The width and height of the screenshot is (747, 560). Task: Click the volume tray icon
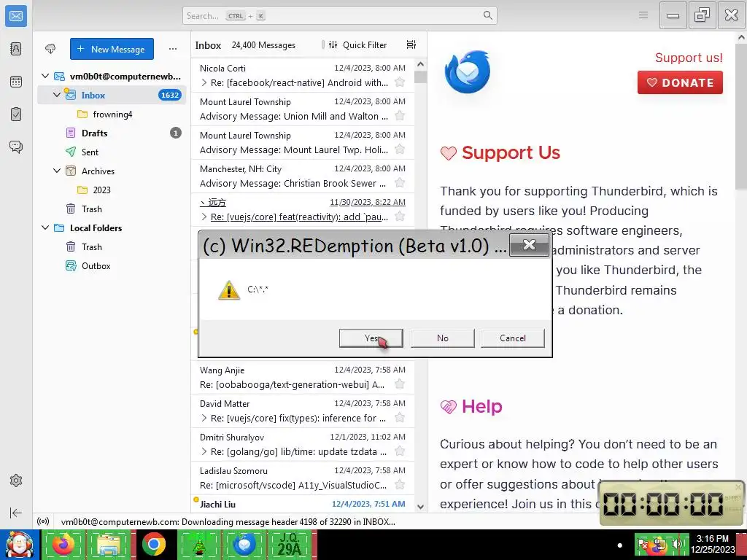tap(677, 545)
